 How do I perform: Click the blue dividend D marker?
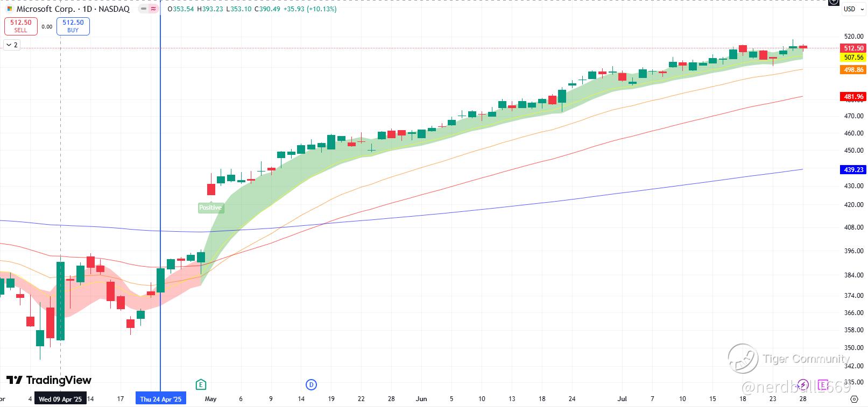click(x=311, y=384)
